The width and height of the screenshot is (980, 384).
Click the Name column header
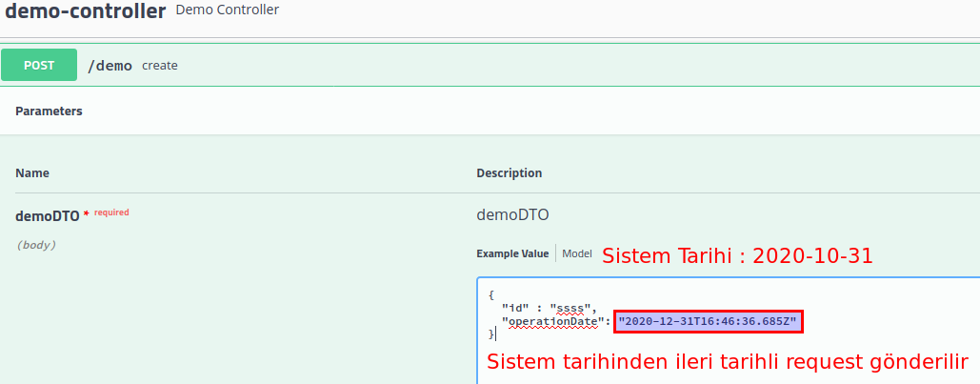pos(32,172)
